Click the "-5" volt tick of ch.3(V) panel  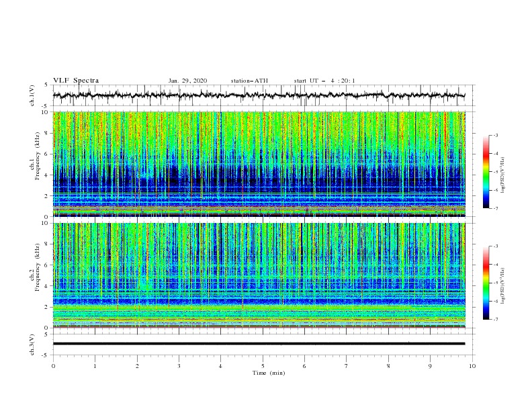pos(45,355)
